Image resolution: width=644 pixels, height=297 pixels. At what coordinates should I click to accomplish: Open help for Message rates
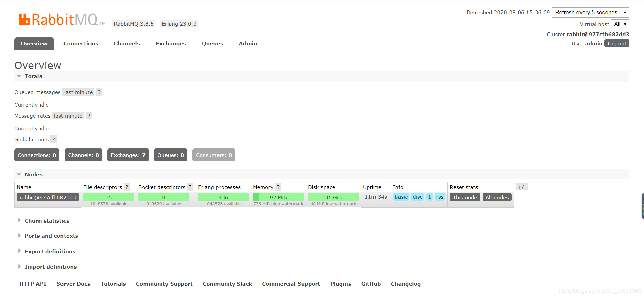(x=89, y=116)
